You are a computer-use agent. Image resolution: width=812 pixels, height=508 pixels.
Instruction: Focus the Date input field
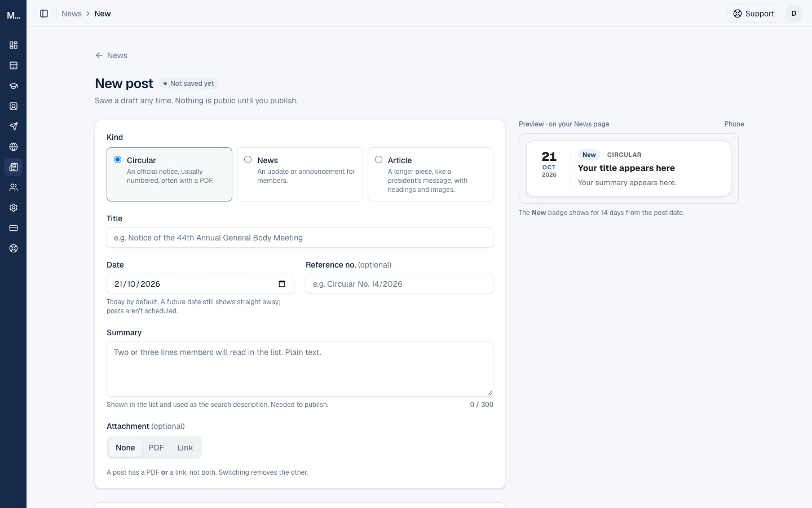coord(200,284)
